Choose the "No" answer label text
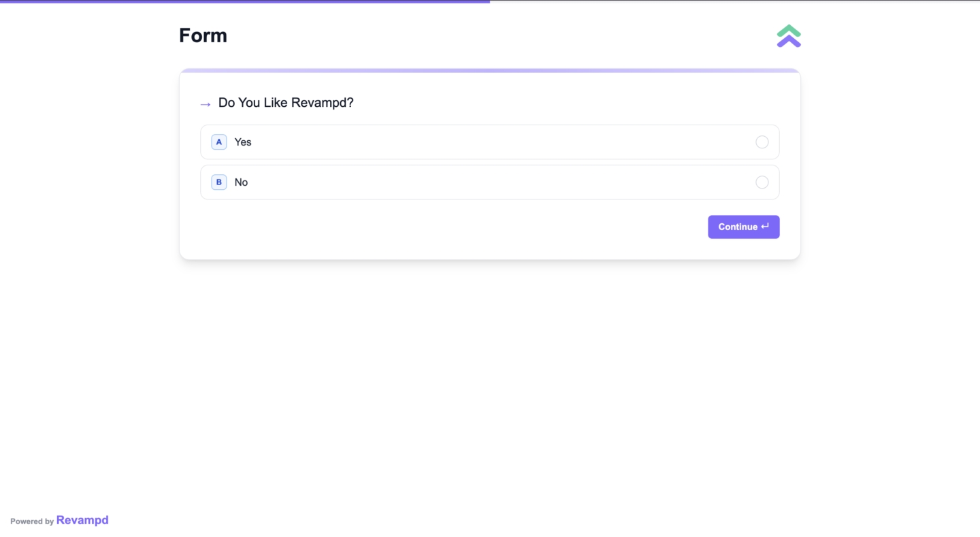This screenshot has width=980, height=537. [x=241, y=182]
